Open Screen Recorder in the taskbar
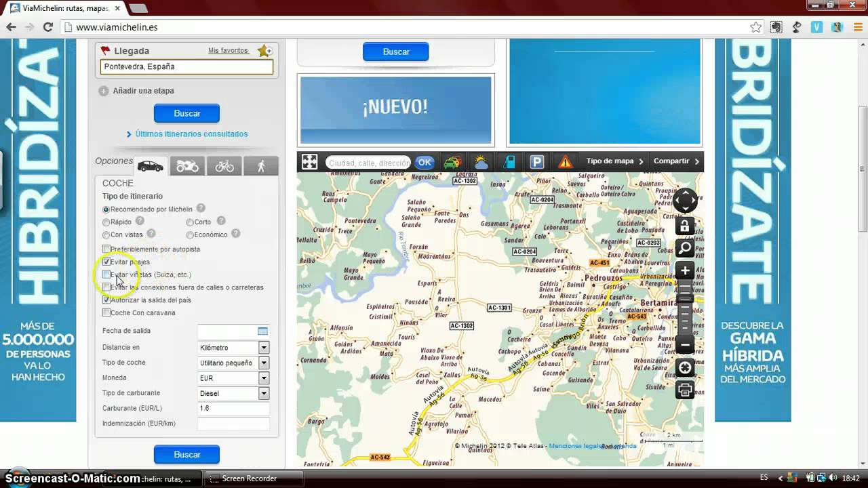This screenshot has height=488, width=868. (x=252, y=479)
